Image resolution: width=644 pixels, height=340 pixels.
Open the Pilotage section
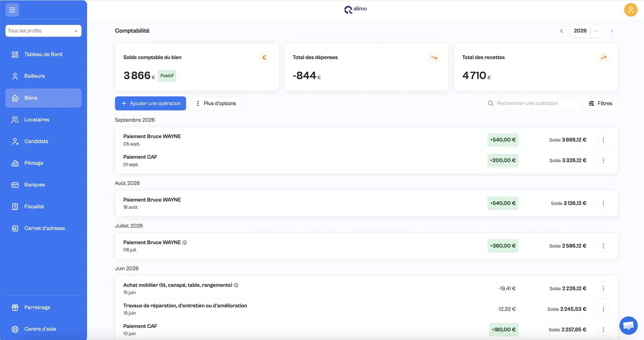(43, 163)
